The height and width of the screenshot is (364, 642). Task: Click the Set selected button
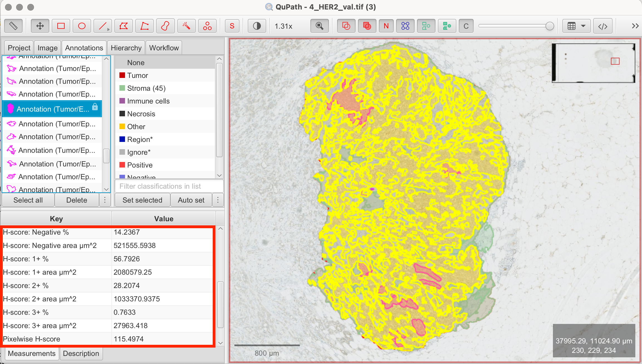(x=142, y=200)
